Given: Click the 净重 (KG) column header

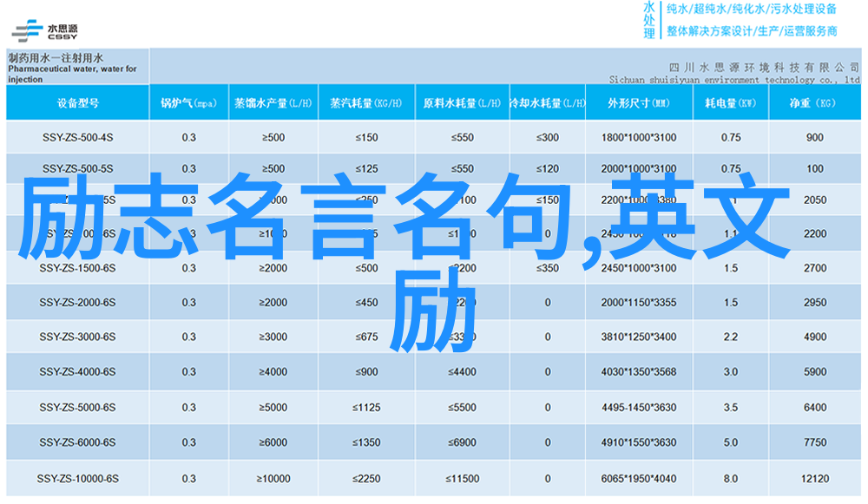Looking at the screenshot, I should click(x=813, y=103).
